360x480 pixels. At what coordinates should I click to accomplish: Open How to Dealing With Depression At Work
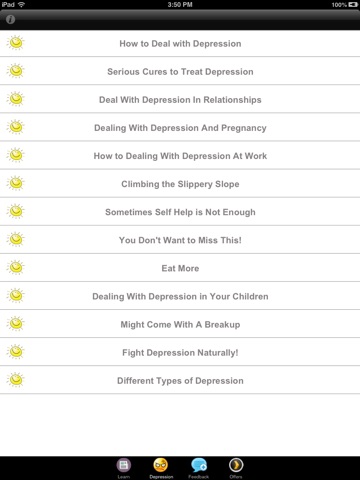click(x=180, y=155)
